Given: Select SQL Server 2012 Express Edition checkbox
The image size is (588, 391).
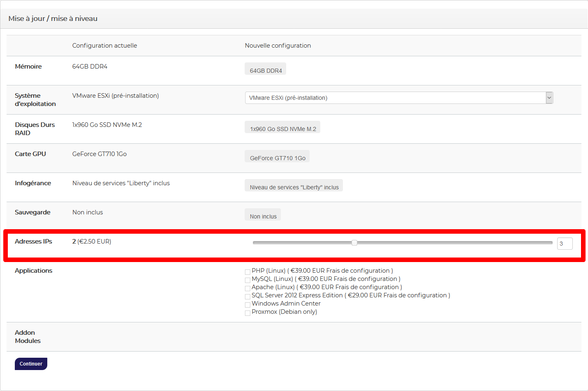Looking at the screenshot, I should point(248,296).
